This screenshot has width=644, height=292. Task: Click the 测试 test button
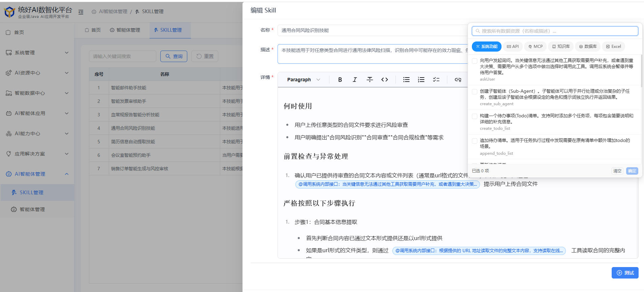point(625,273)
